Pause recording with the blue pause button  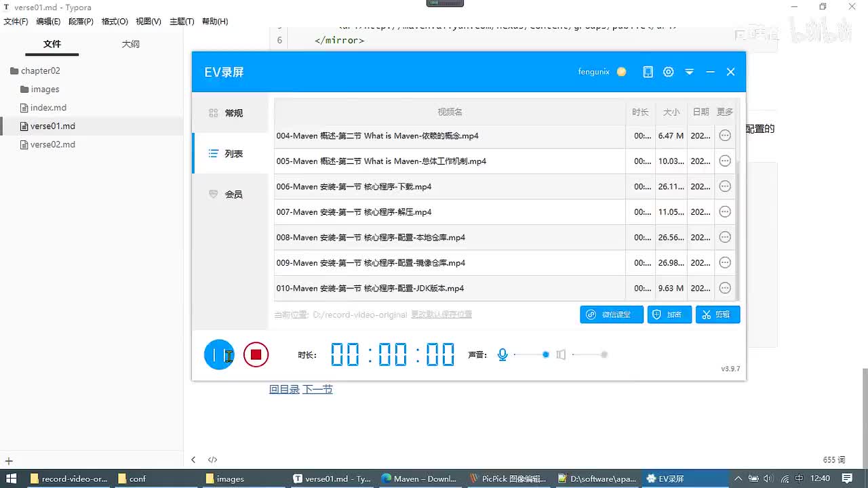click(218, 354)
